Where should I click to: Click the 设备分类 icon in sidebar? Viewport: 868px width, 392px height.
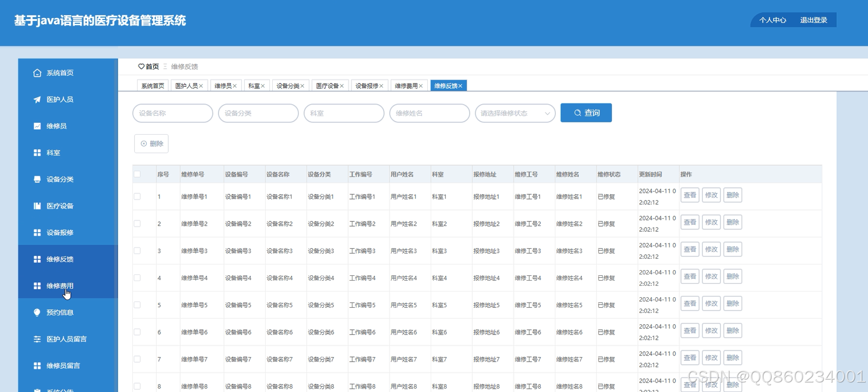coord(37,179)
